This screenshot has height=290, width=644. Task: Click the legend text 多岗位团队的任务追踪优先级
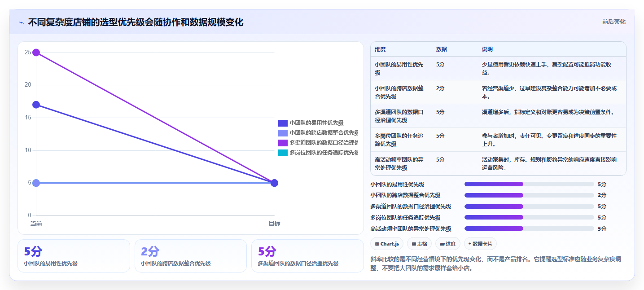pos(324,153)
